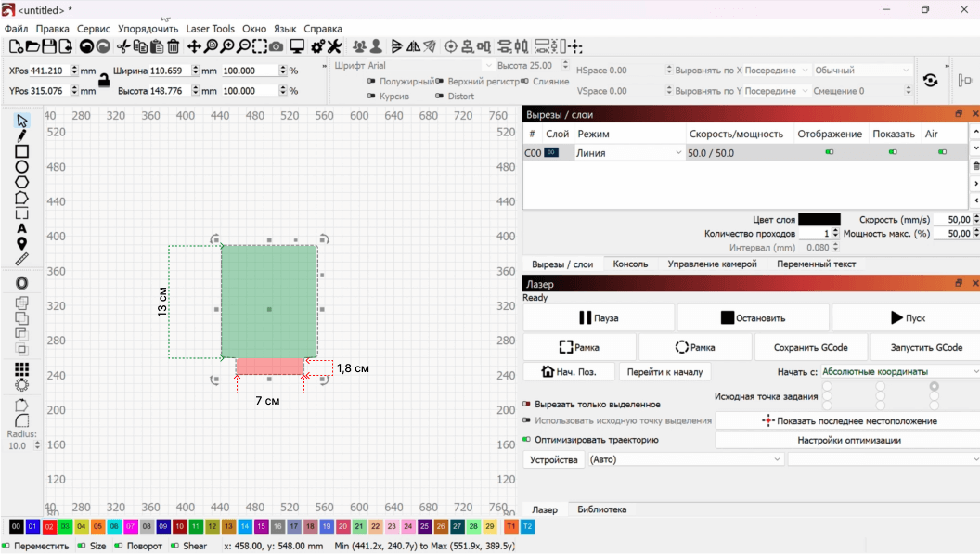Open the camera capture icon

click(x=277, y=46)
